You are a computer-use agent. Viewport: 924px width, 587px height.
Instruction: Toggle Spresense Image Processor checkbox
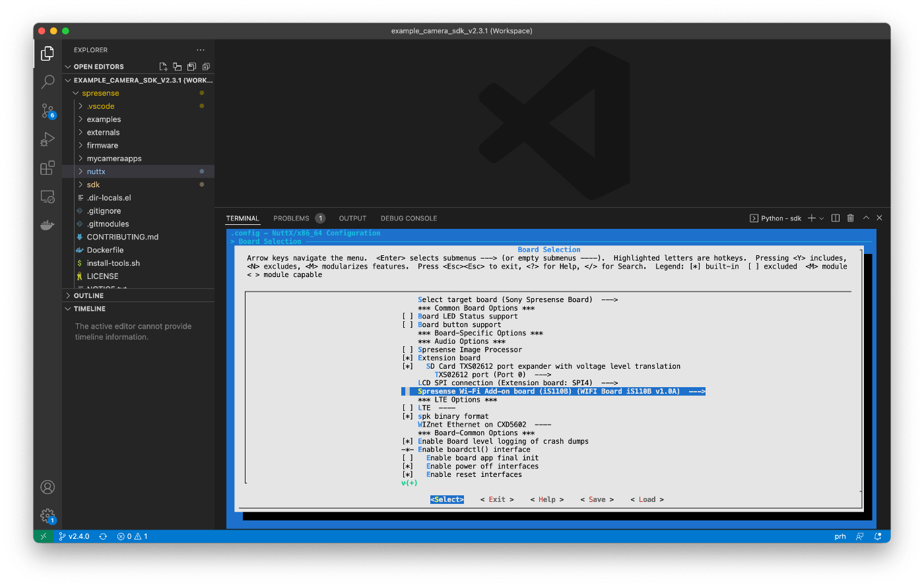pos(408,350)
